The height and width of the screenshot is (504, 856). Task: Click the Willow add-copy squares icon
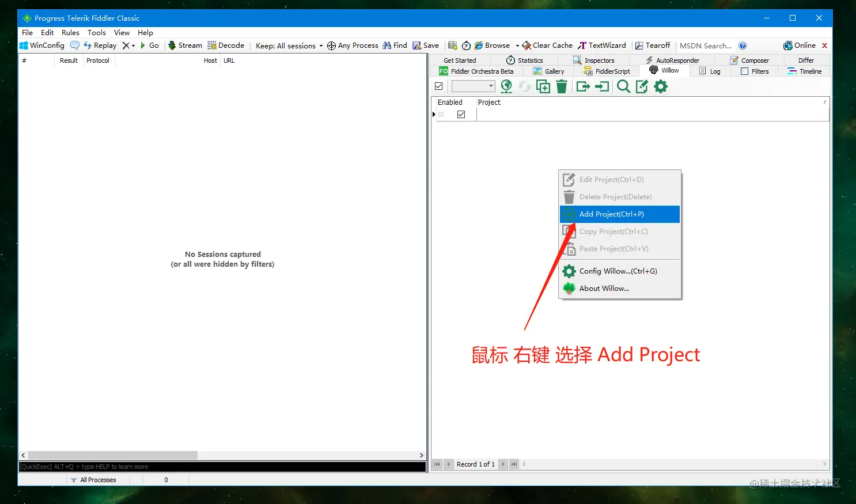pyautogui.click(x=543, y=86)
